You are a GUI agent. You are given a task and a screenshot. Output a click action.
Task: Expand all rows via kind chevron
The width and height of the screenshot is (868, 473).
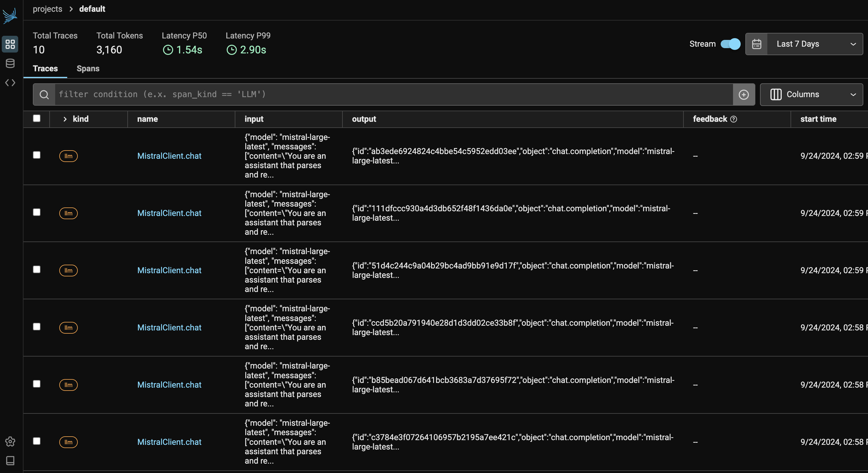[65, 119]
